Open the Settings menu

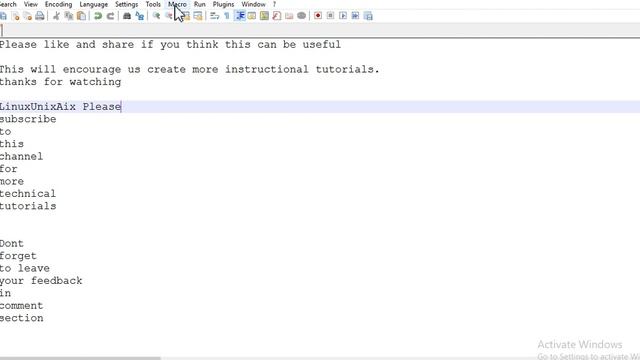pos(127,4)
